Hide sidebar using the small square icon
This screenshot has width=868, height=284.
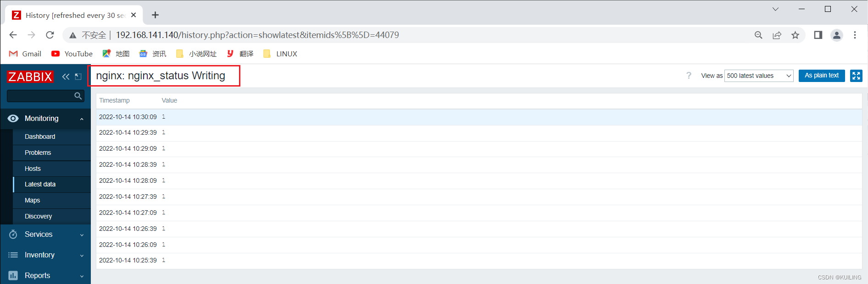click(78, 76)
